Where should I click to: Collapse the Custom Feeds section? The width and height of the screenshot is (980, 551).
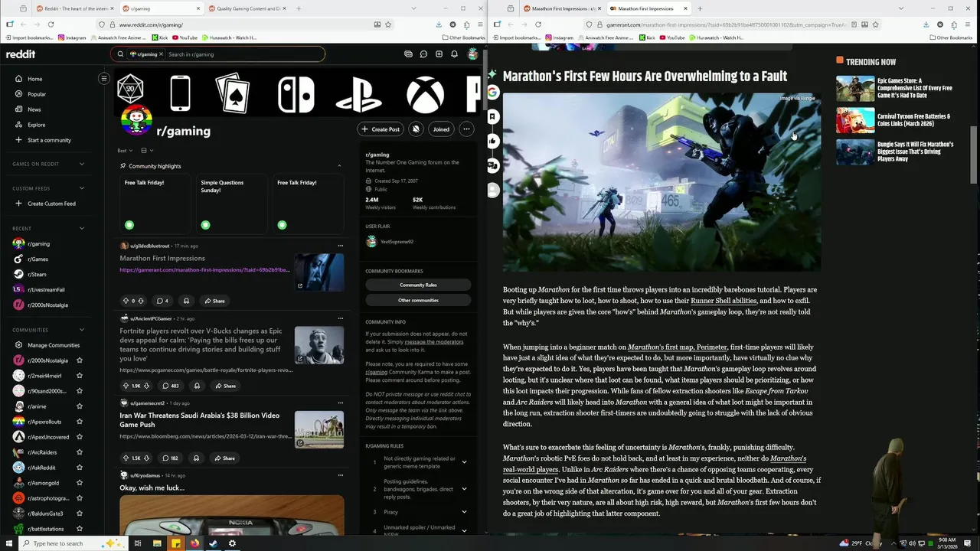pos(82,188)
